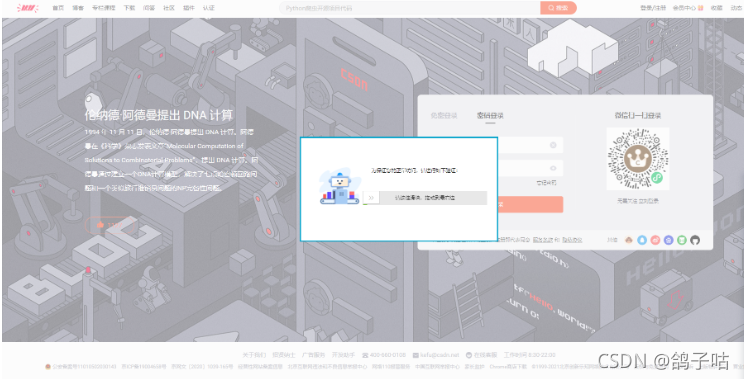
Task: Open the 首页 nav item
Action: coord(58,8)
